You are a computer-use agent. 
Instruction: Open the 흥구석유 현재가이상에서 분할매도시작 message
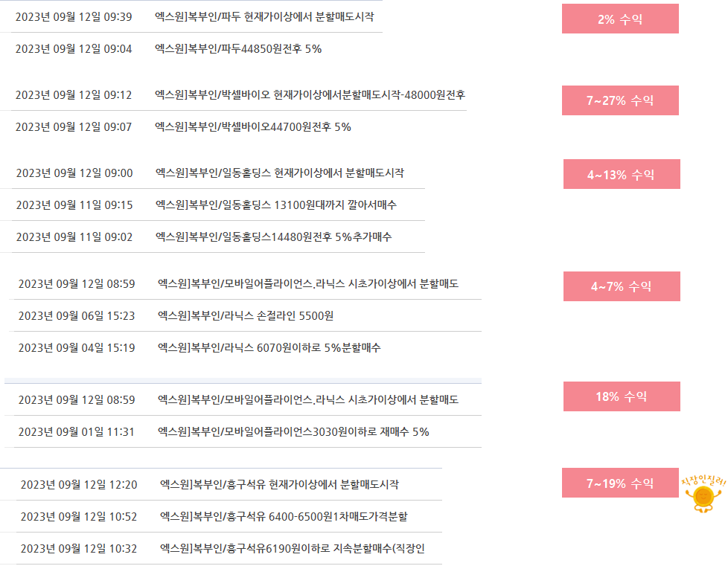pyautogui.click(x=279, y=485)
